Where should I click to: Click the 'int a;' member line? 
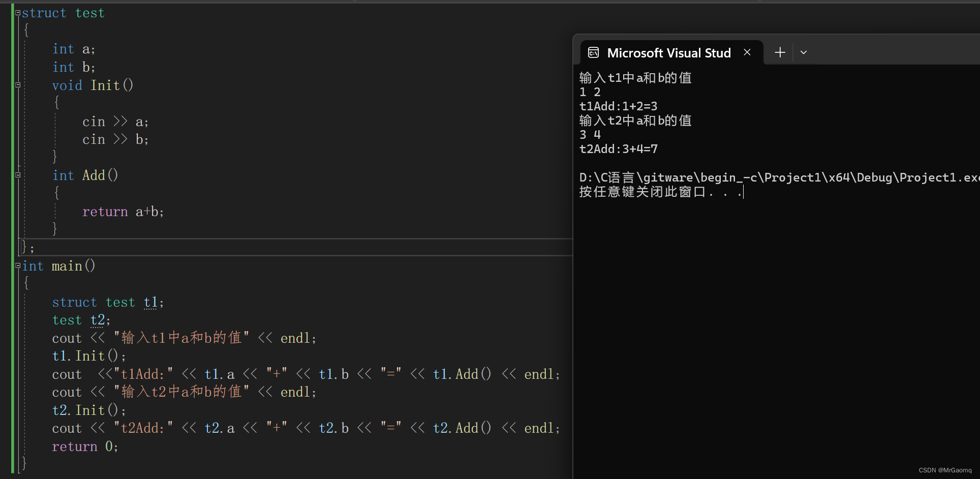pos(74,49)
